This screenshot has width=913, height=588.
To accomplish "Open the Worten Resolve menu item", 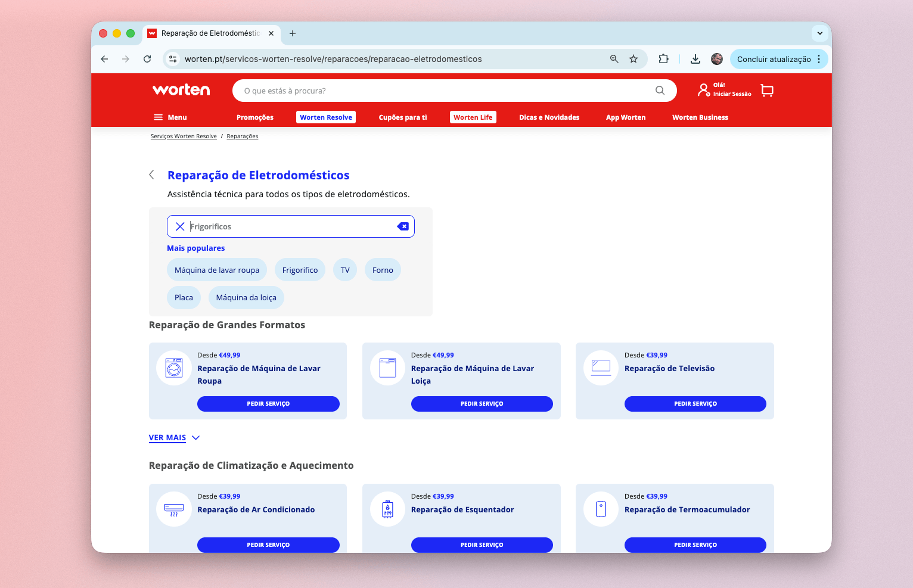I will pos(326,117).
